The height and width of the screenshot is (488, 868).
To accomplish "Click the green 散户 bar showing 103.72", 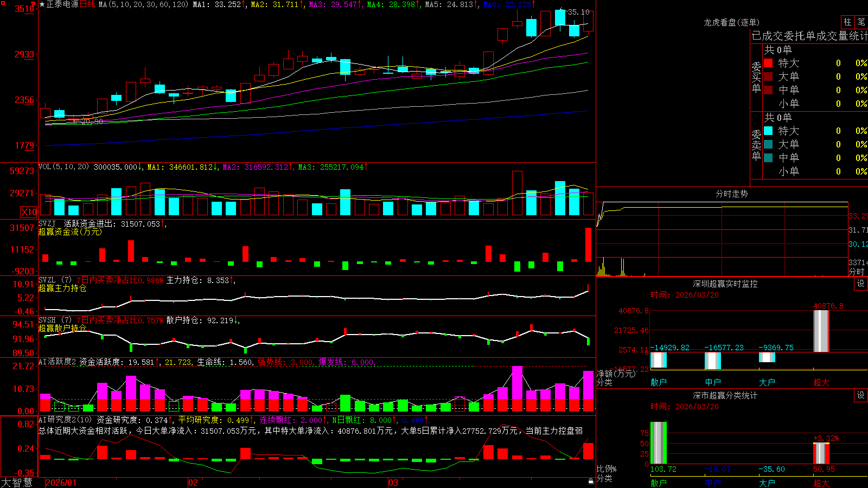I will click(659, 442).
